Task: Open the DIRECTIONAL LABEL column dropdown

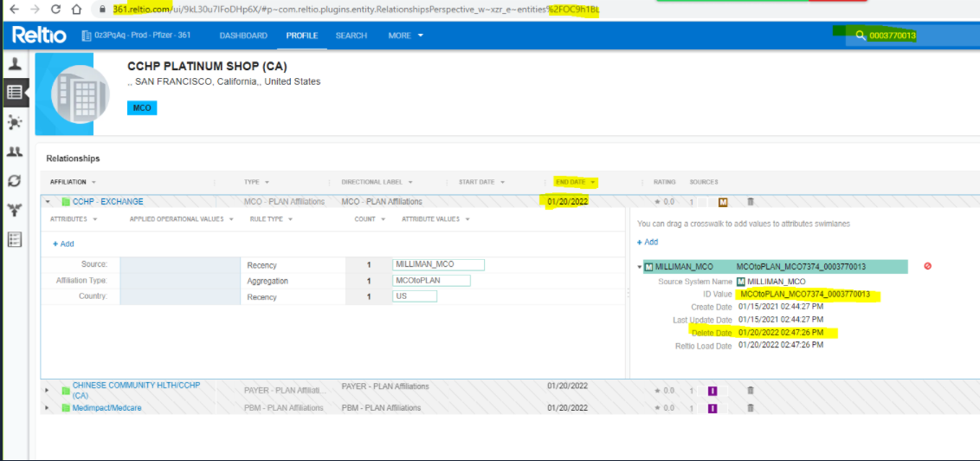Action: tap(410, 182)
